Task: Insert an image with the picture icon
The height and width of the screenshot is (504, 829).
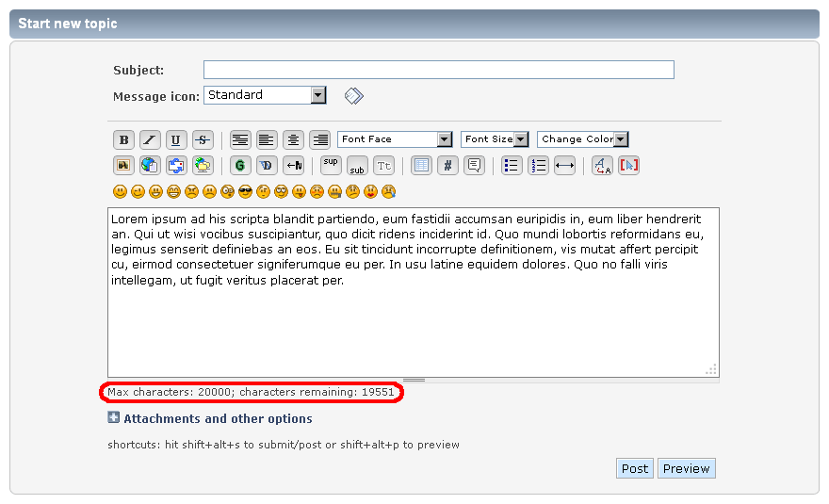Action: pyautogui.click(x=123, y=166)
